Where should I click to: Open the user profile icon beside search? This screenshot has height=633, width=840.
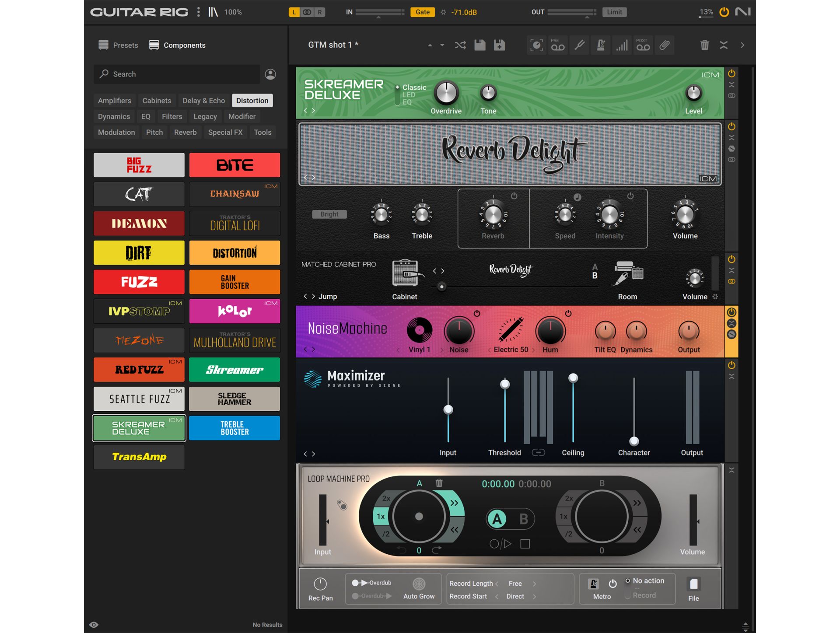(x=270, y=74)
